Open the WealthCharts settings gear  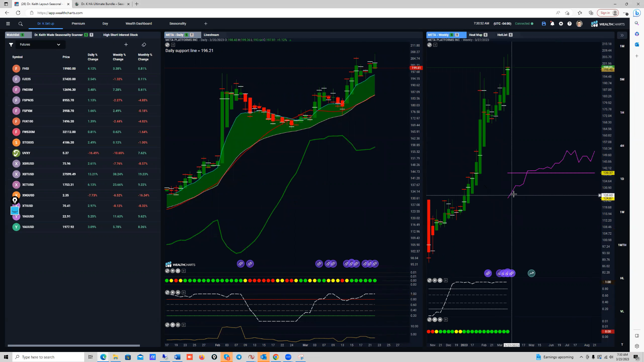[x=561, y=24]
